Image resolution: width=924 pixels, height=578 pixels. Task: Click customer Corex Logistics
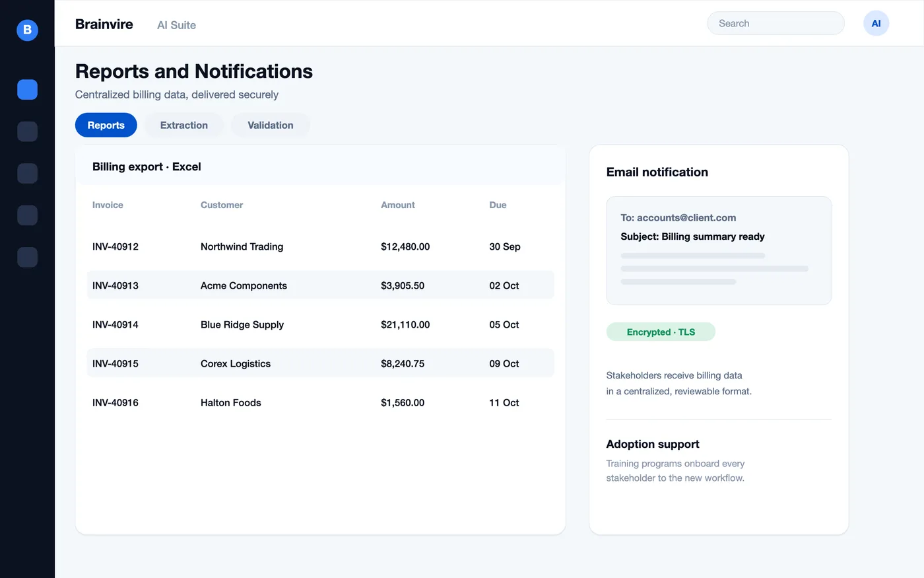point(236,363)
